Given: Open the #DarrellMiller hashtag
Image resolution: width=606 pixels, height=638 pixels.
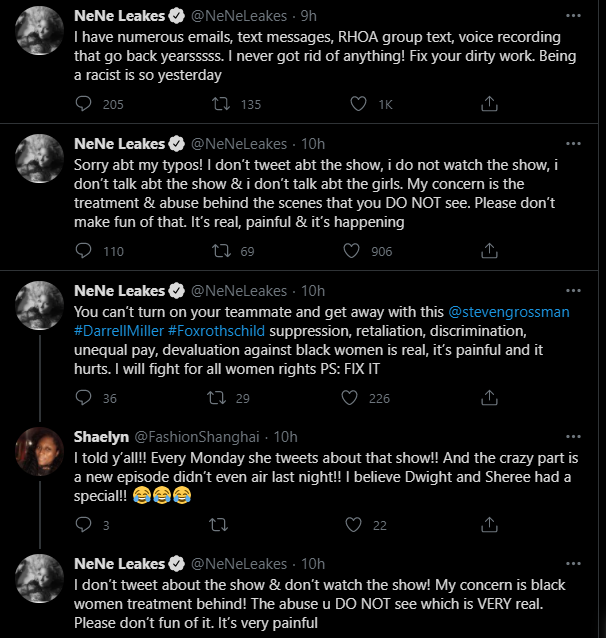Looking at the screenshot, I should tap(119, 331).
